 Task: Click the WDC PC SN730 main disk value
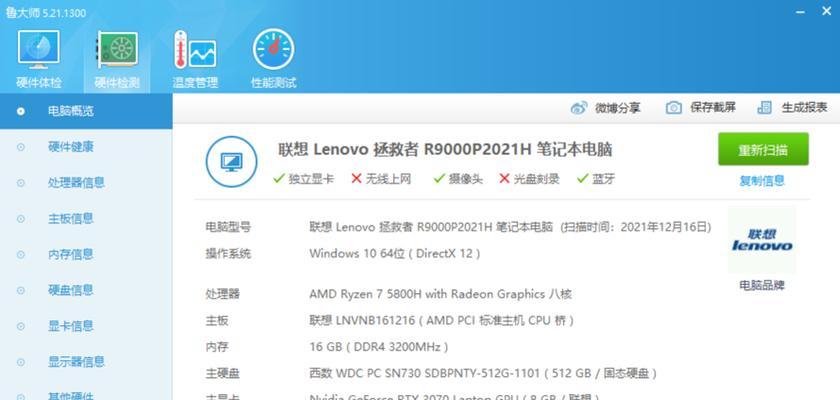[483, 373]
